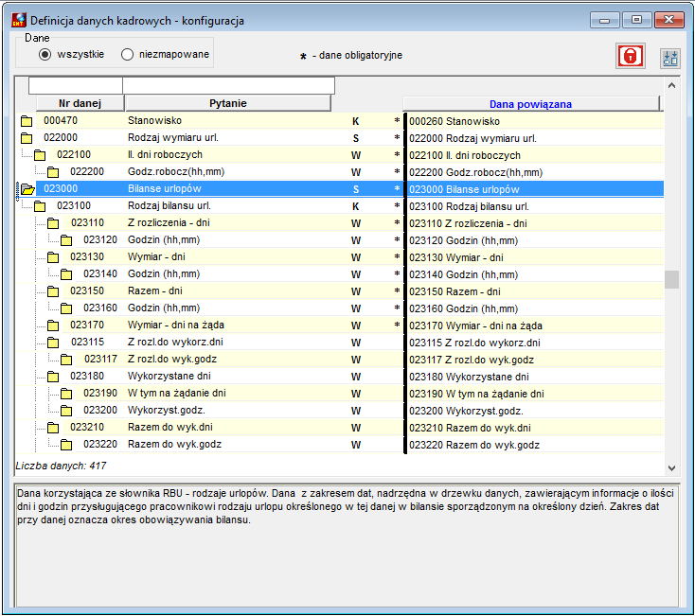The height and width of the screenshot is (616, 695).
Task: Select the 'W tym na żądanie dni' question text
Action: tap(177, 394)
